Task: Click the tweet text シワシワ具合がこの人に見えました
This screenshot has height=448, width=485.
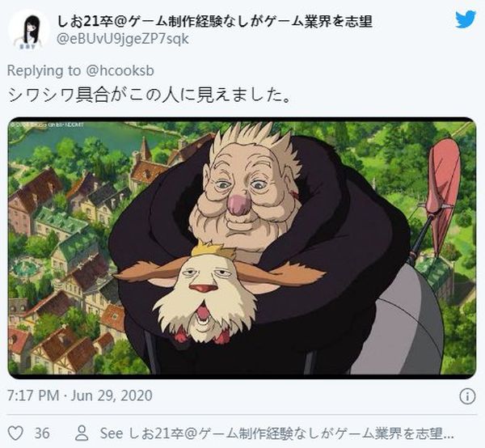Action: point(149,95)
